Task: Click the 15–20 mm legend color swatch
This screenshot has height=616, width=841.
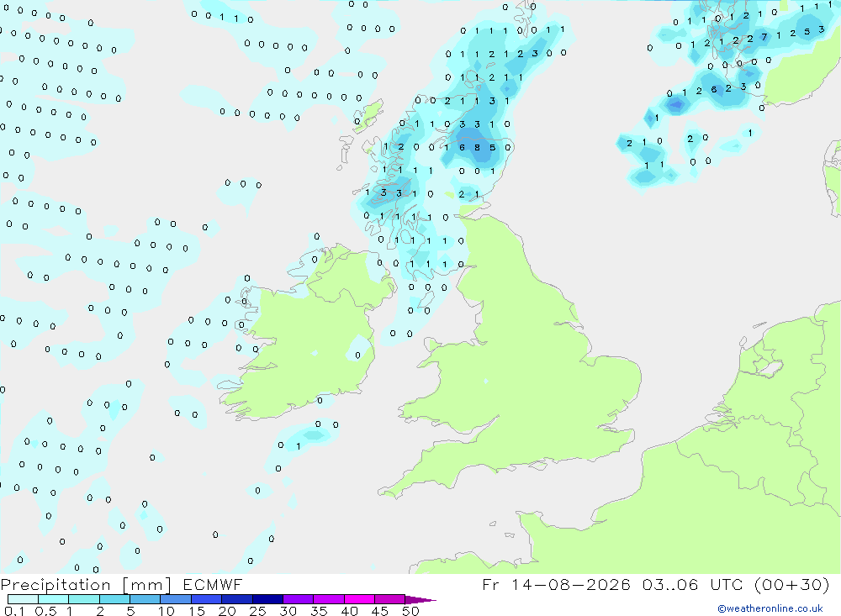Action: click(207, 599)
